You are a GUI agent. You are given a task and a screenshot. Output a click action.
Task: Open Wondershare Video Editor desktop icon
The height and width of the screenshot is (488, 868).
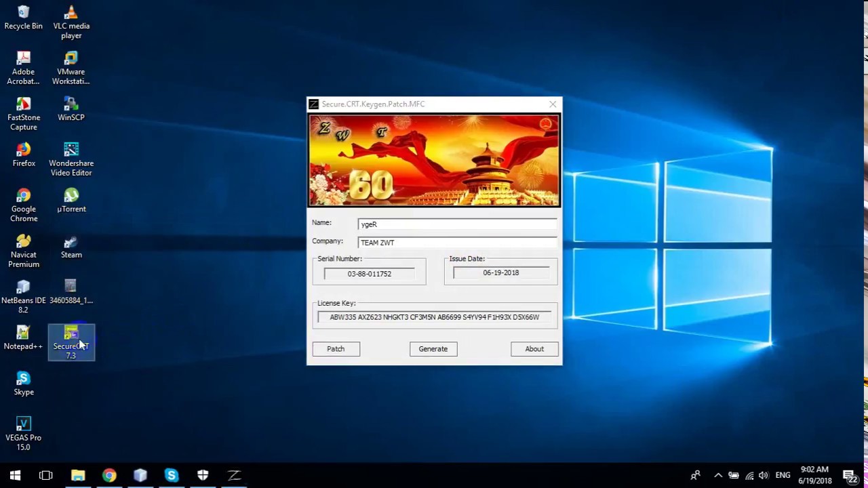tap(71, 159)
